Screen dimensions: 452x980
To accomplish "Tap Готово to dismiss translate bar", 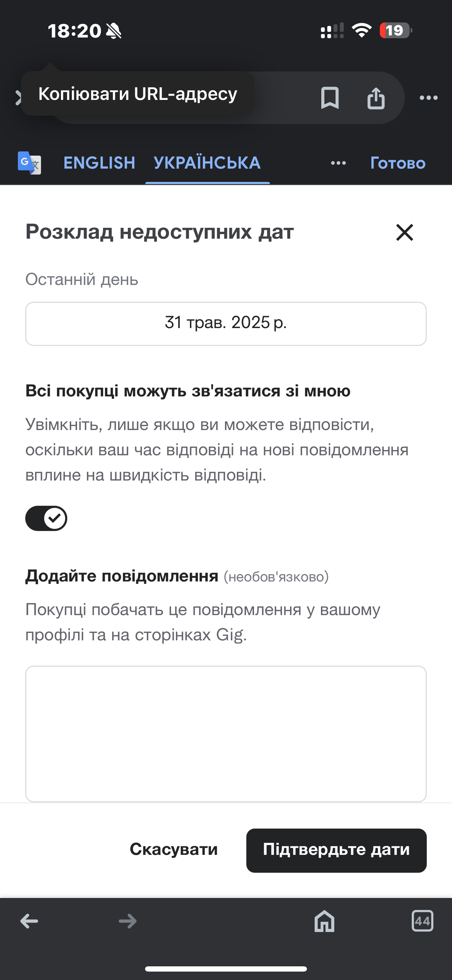I will pos(398,163).
